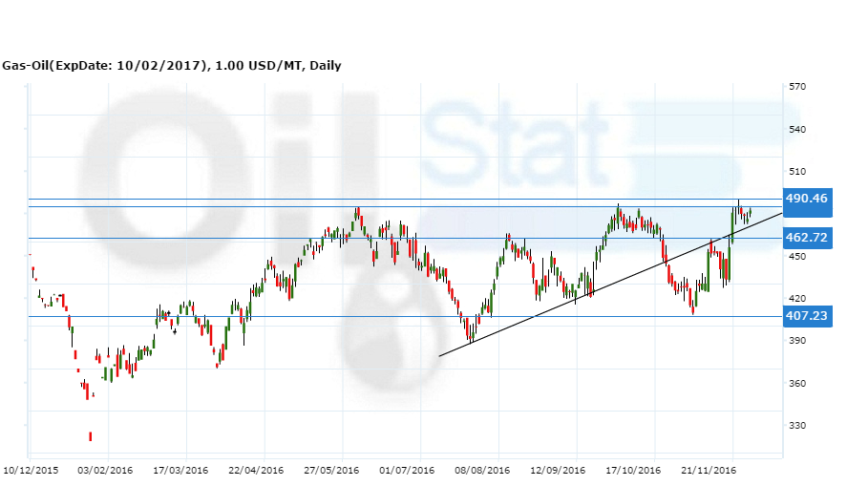Viewport: 868px width, 486px height.
Task: Select the 330 tick on the price axis
Action: tap(798, 426)
